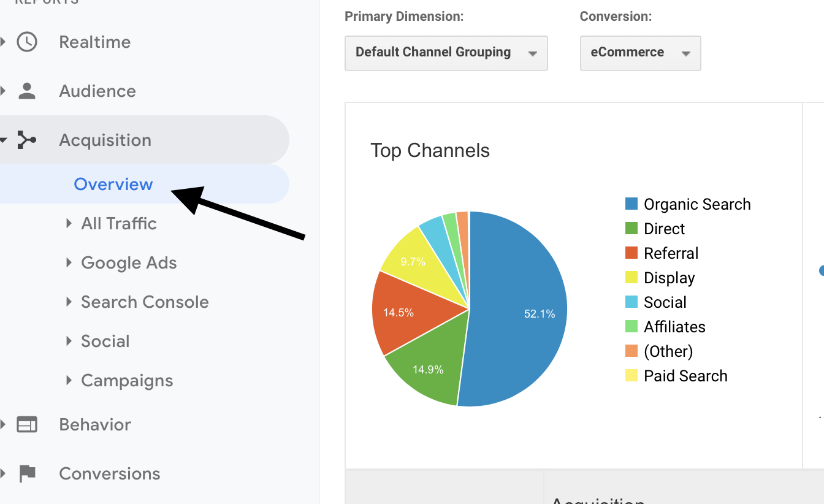The height and width of the screenshot is (504, 824).
Task: Click the Organic Search legend label
Action: [x=697, y=204]
